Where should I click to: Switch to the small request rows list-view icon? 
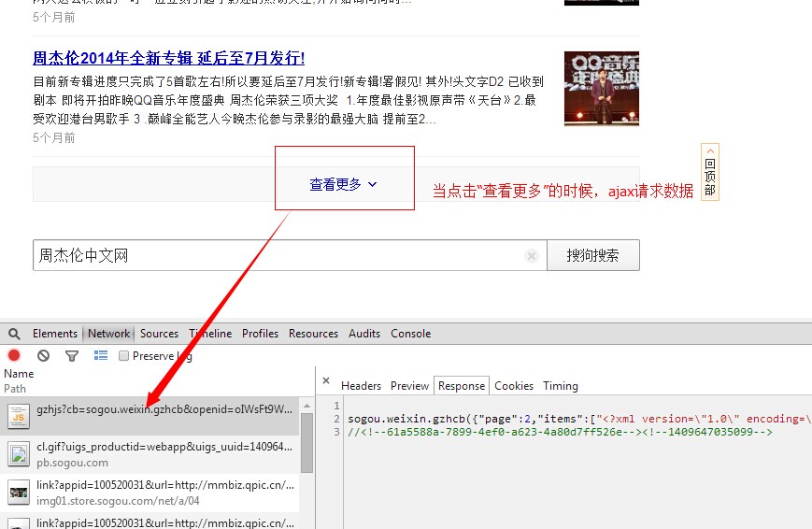coord(101,355)
